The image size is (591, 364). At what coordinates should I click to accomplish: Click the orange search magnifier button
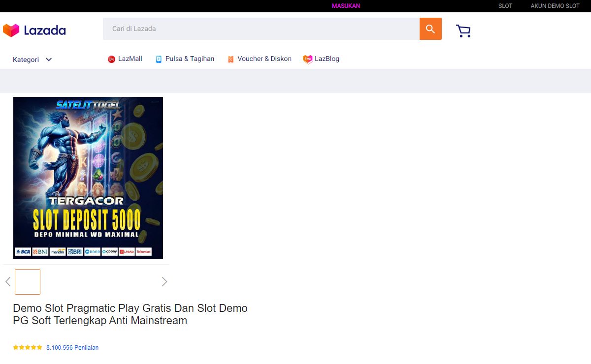click(430, 29)
